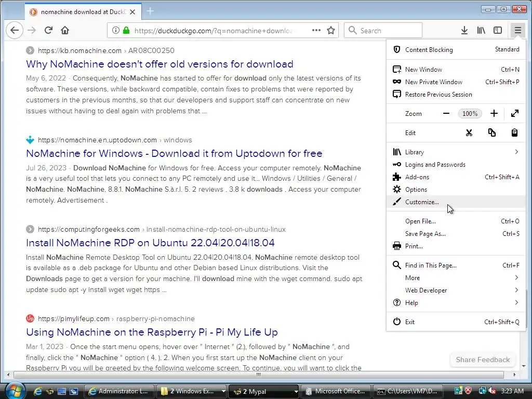The image size is (532, 399).
Task: Click the 3:23 AM system clock
Action: point(512,391)
